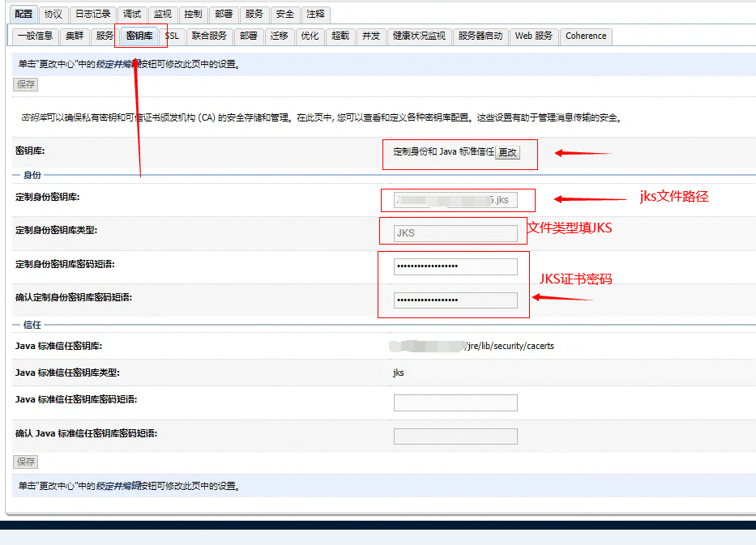The width and height of the screenshot is (756, 545).
Task: Open the 密钥库 sub-tab
Action: [x=139, y=36]
